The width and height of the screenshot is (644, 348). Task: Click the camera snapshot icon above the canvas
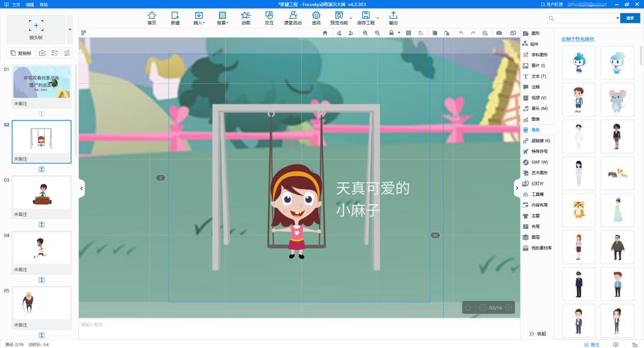pos(499,33)
